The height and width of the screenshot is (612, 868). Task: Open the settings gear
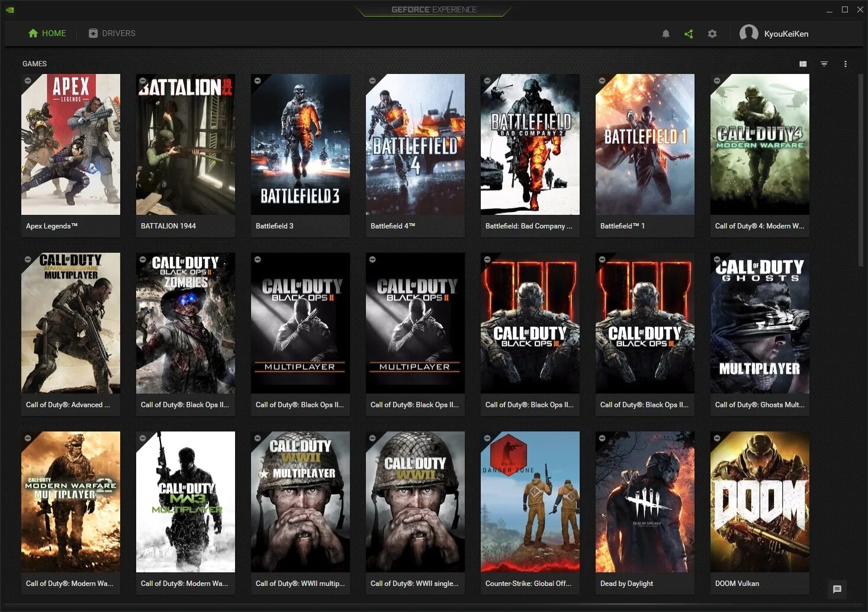click(x=712, y=34)
